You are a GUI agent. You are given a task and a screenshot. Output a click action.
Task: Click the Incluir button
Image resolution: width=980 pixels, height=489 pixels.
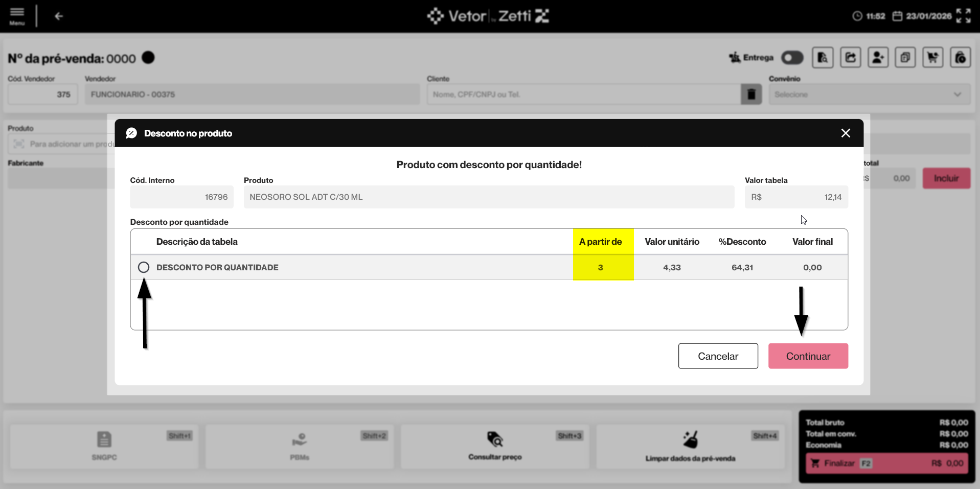(x=946, y=178)
